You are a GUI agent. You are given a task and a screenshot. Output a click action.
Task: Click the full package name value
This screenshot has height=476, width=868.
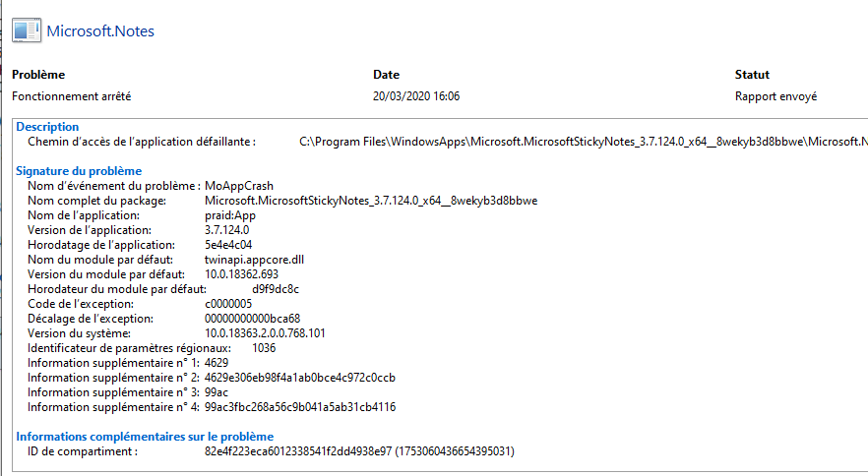pyautogui.click(x=371, y=201)
